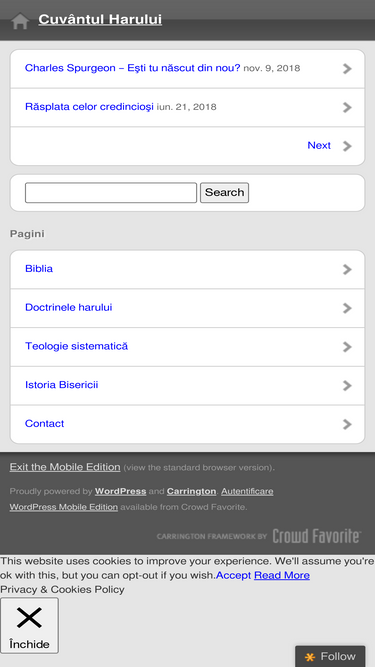Open the Biblia page
Image resolution: width=375 pixels, height=667 pixels.
point(39,268)
